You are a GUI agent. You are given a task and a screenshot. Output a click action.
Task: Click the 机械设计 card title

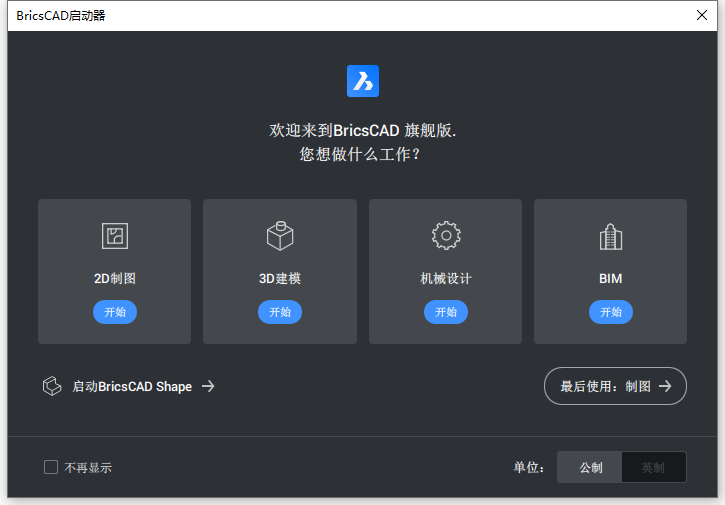pos(446,278)
